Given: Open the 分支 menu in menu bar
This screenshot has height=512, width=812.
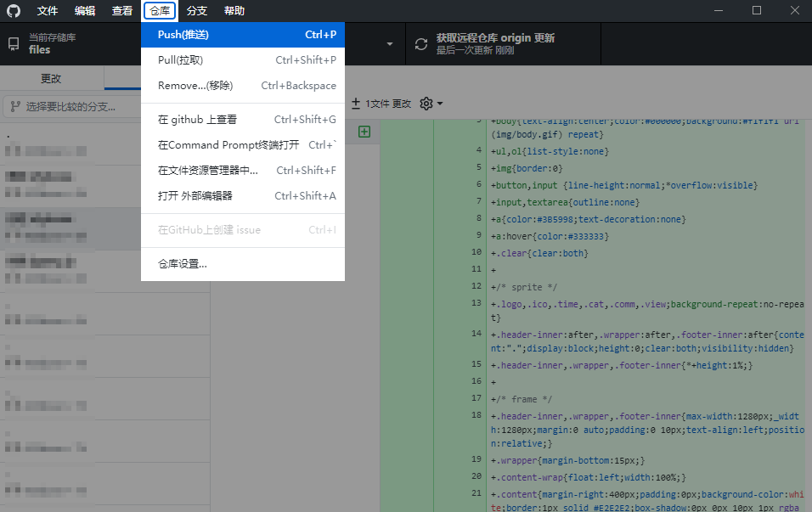Looking at the screenshot, I should point(196,11).
